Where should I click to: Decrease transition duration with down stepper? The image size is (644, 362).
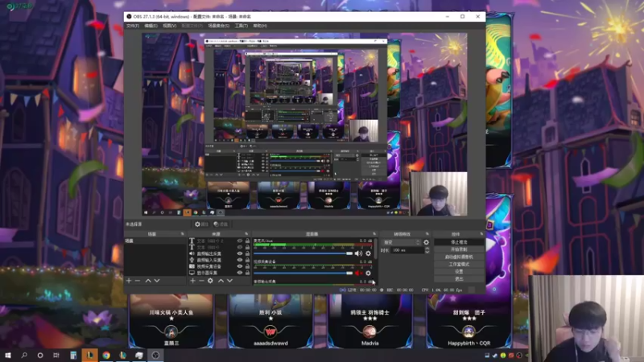point(427,252)
